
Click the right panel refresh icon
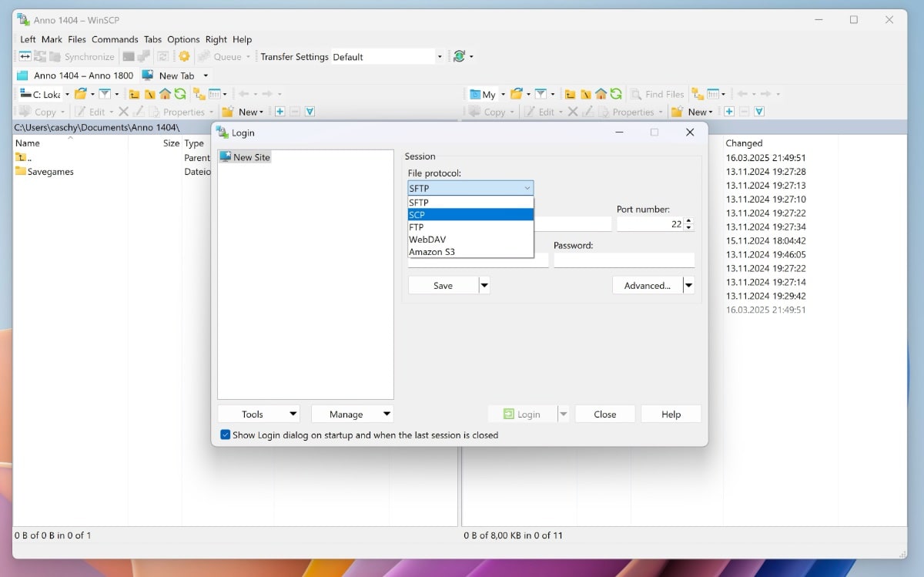click(616, 94)
